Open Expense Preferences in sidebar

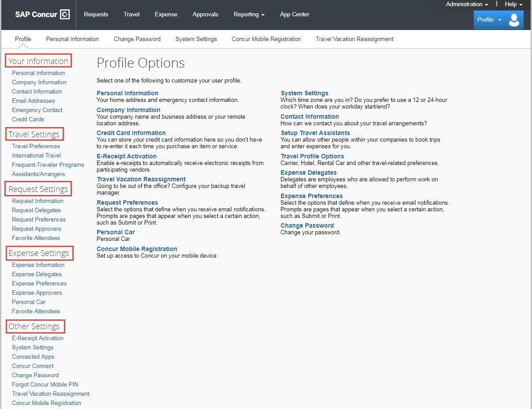coord(39,283)
